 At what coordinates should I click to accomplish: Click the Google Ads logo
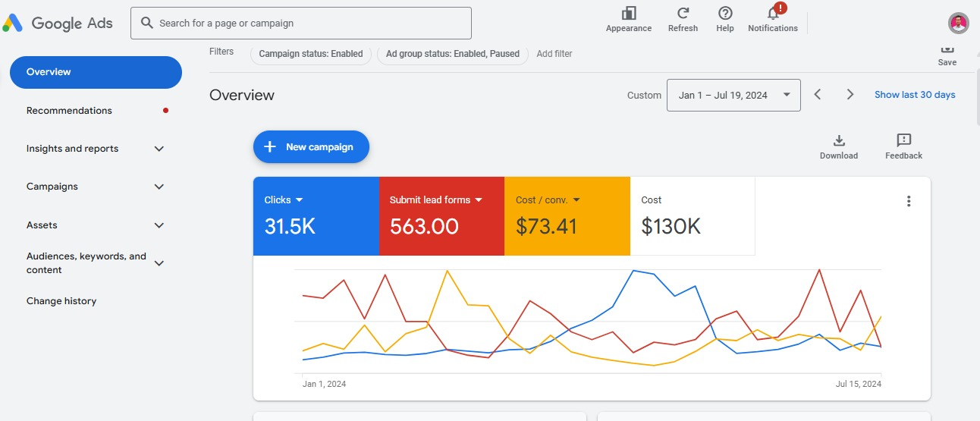click(58, 23)
